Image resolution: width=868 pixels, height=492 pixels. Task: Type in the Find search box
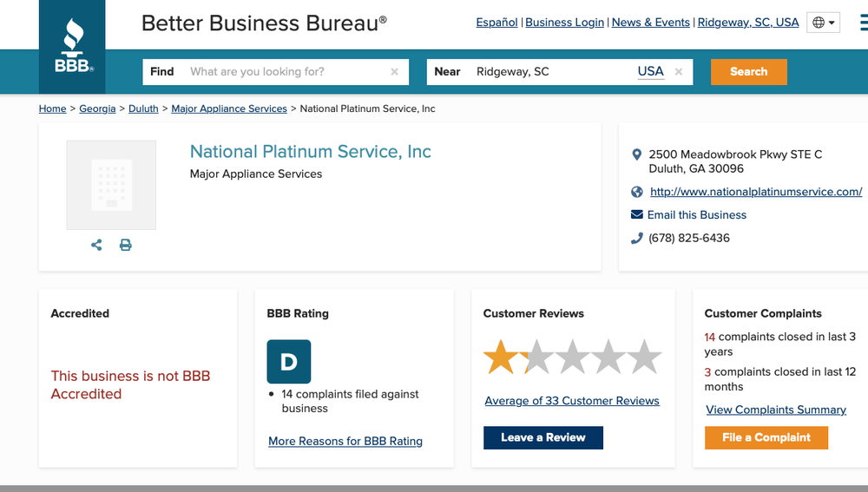(286, 72)
